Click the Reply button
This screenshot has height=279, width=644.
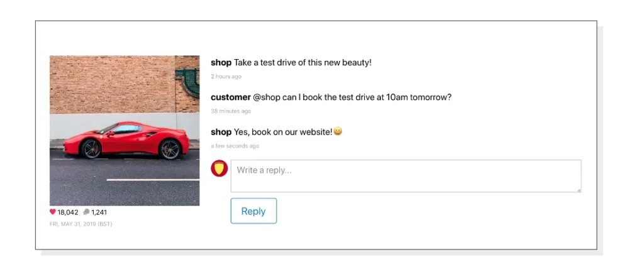point(253,211)
